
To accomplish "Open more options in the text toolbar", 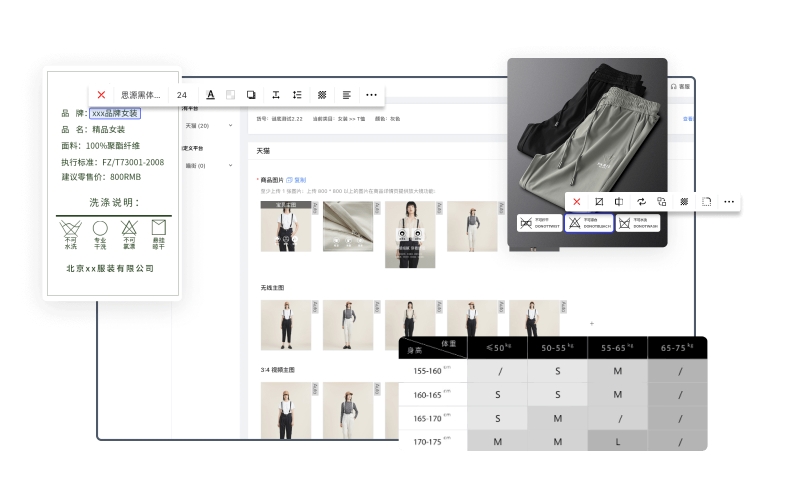I will pos(371,95).
